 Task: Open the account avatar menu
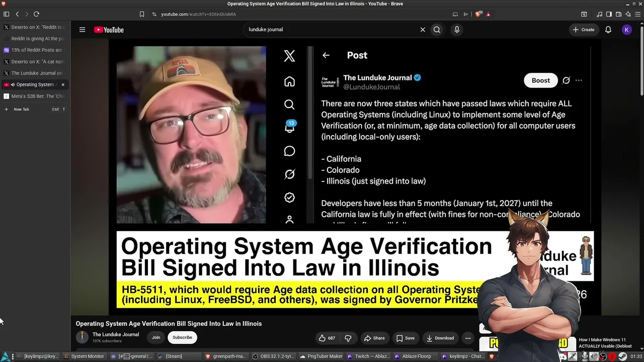pos(626,30)
